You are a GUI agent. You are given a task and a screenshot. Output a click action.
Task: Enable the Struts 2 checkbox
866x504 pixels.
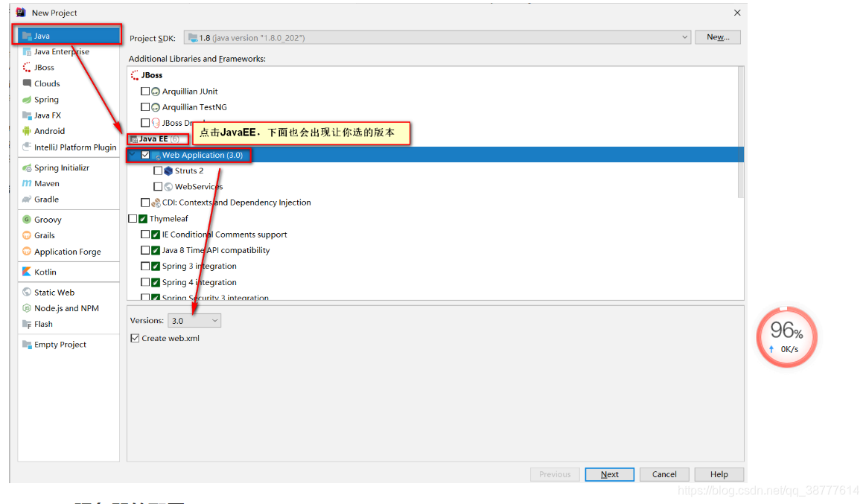coord(158,170)
